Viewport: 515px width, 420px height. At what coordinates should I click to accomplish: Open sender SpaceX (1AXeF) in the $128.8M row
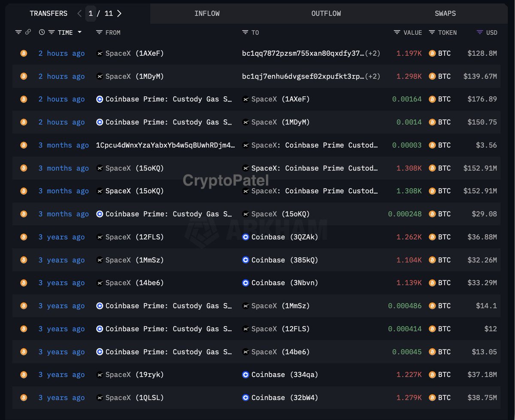(x=135, y=53)
